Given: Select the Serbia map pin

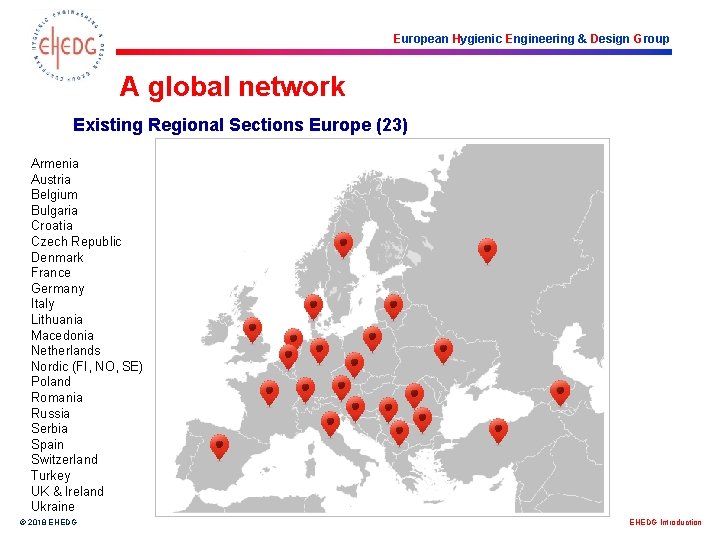Looking at the screenshot, I should [388, 410].
